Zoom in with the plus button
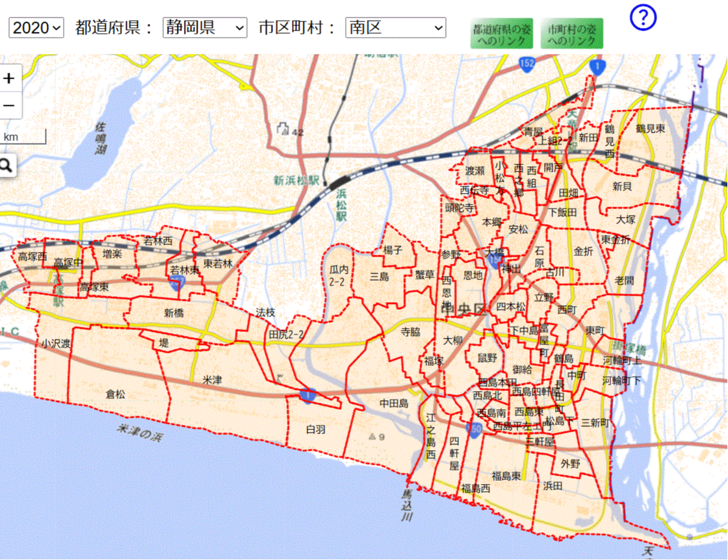This screenshot has height=560, width=728. click(x=9, y=78)
